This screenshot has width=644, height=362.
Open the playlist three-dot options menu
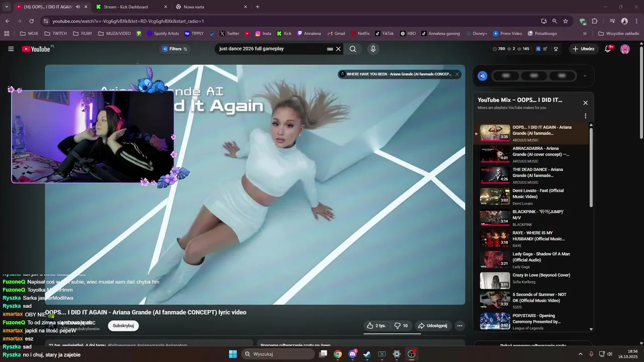(x=585, y=116)
